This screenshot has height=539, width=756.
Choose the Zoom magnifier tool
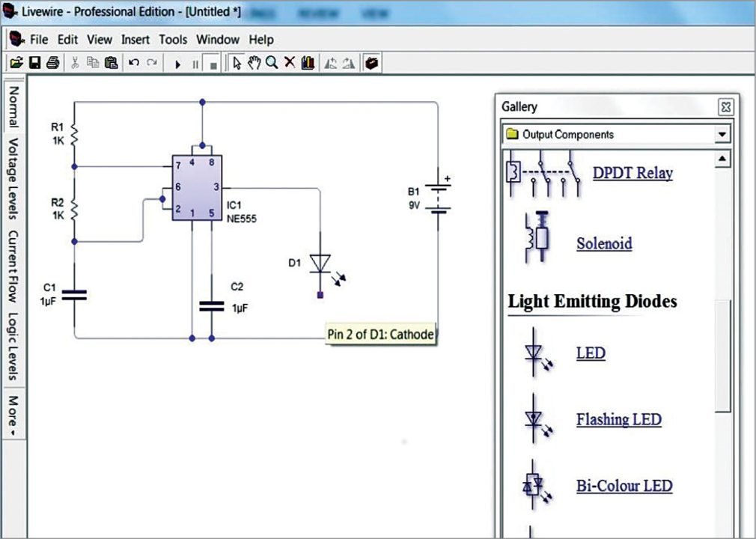click(272, 64)
